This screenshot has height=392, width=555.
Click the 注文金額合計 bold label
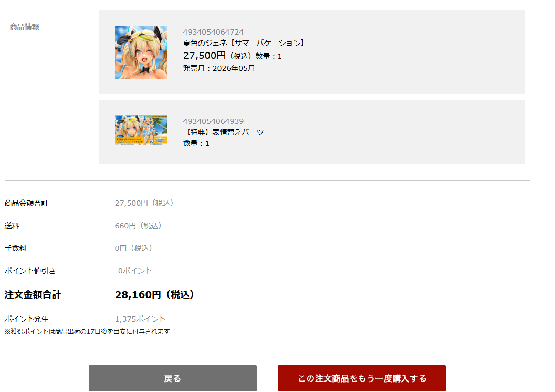[33, 295]
